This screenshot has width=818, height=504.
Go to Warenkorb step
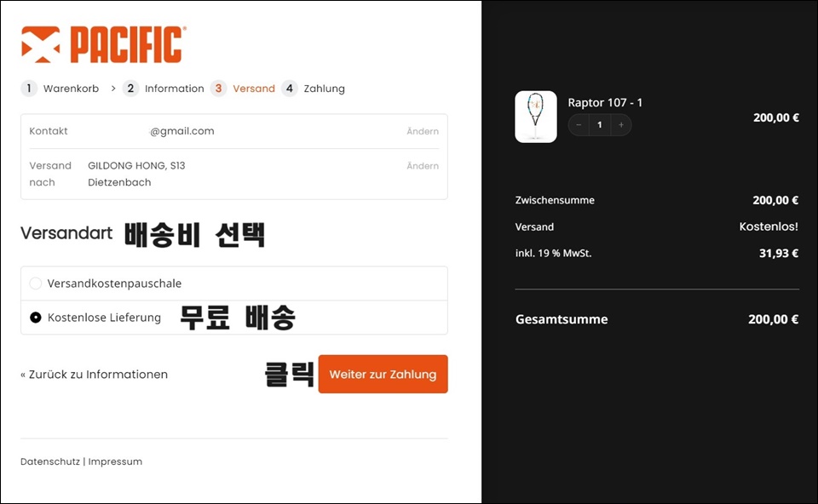click(60, 89)
